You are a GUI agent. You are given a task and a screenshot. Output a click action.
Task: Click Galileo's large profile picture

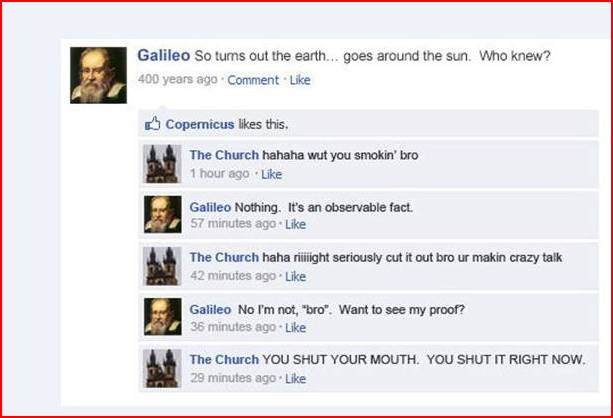coord(99,75)
